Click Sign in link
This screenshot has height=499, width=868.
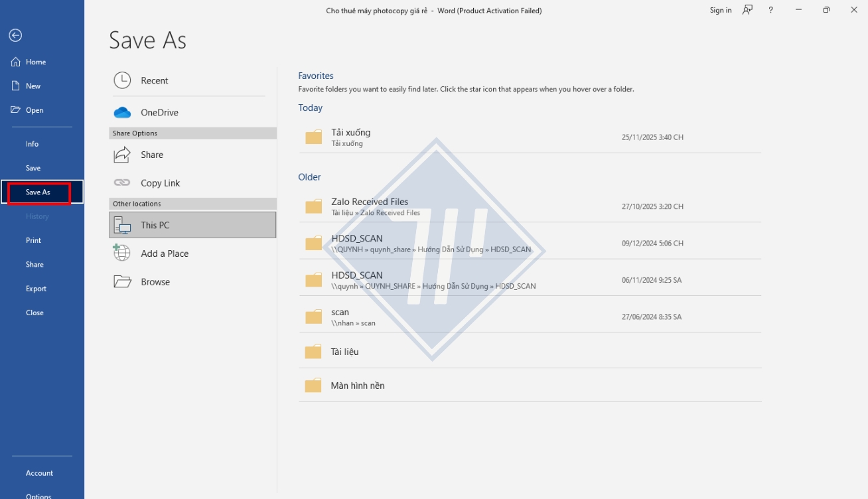pos(720,10)
